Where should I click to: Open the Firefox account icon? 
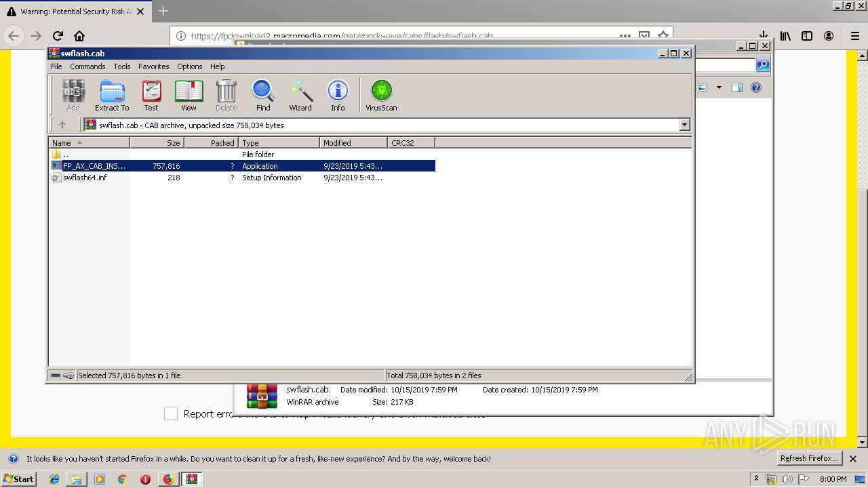(829, 36)
